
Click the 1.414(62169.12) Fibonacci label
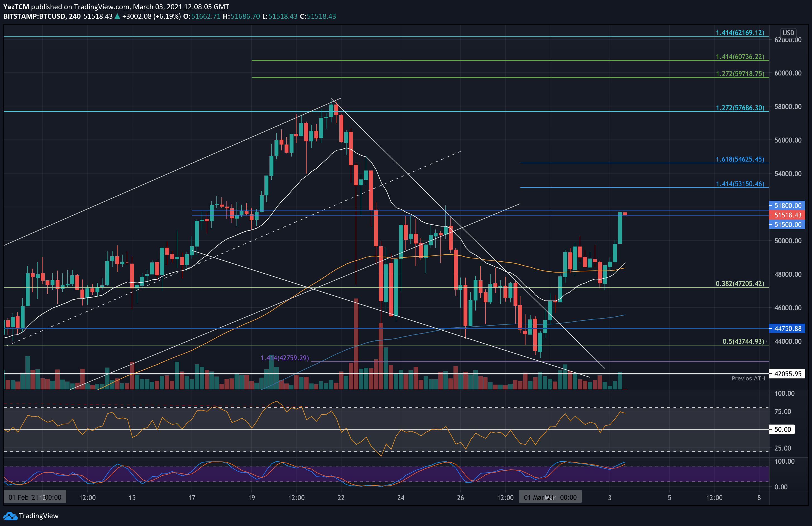(740, 32)
